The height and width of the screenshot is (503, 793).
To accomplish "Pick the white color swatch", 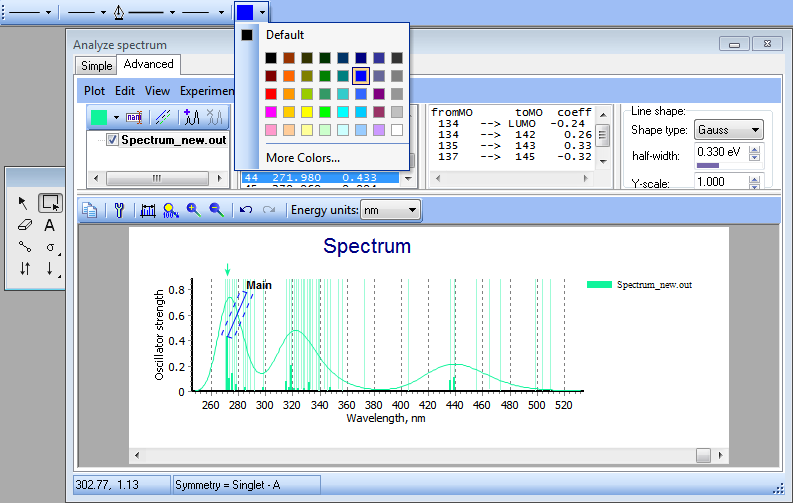I will (x=397, y=130).
